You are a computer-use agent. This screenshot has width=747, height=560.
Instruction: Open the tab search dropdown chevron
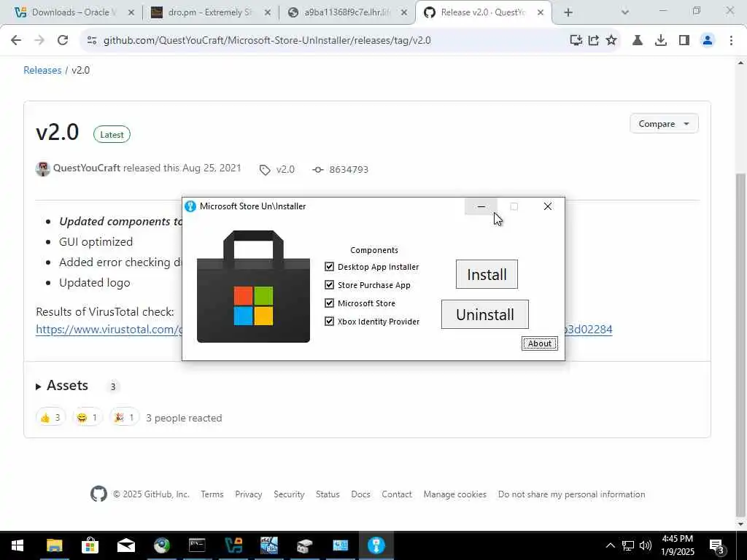coord(625,12)
